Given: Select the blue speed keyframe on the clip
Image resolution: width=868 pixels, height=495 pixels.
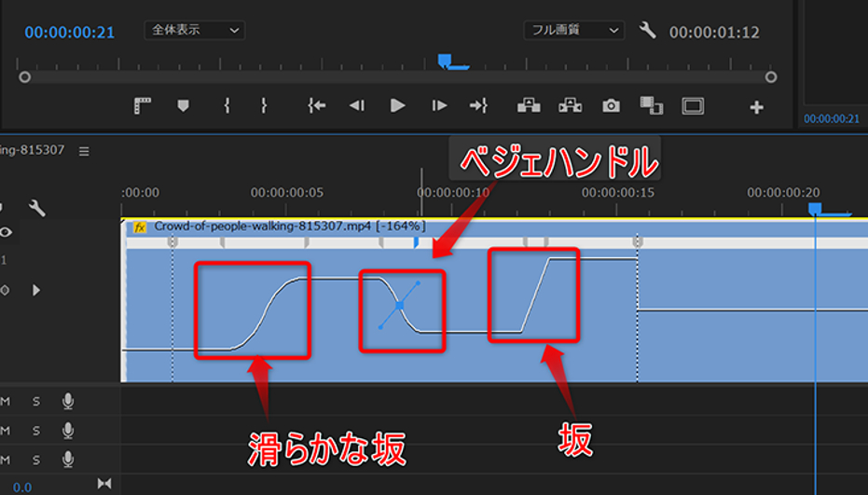Looking at the screenshot, I should [416, 242].
